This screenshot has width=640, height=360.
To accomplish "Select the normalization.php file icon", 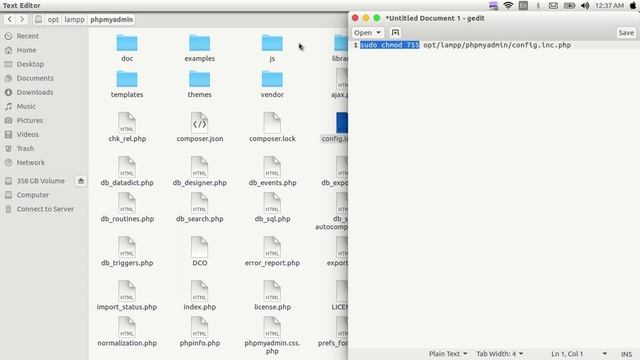I will pyautogui.click(x=127, y=327).
